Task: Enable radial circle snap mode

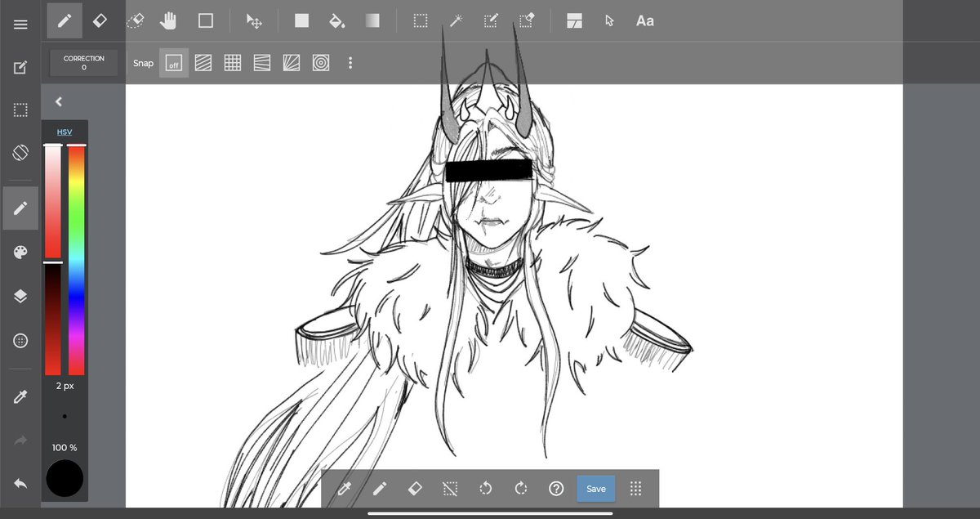Action: (321, 62)
